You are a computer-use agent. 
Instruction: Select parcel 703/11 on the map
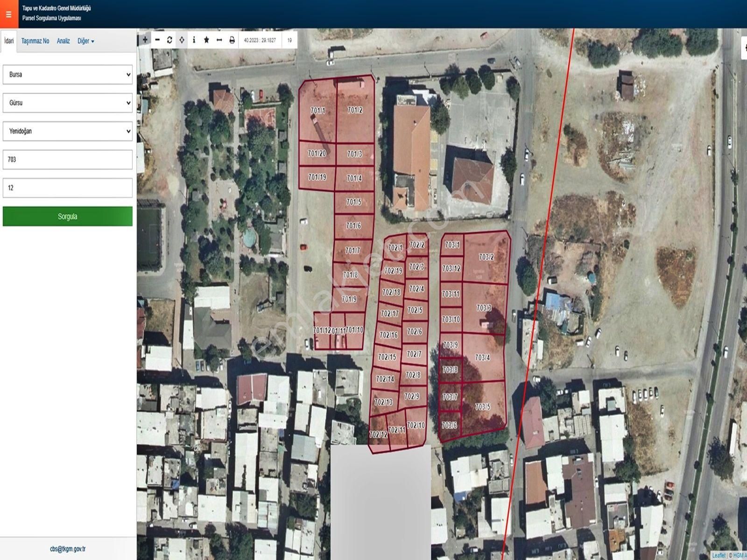(x=451, y=294)
